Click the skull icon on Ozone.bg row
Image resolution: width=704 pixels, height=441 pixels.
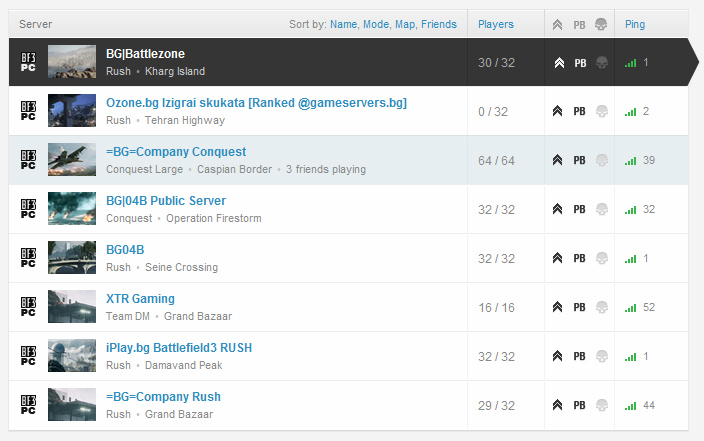(600, 111)
